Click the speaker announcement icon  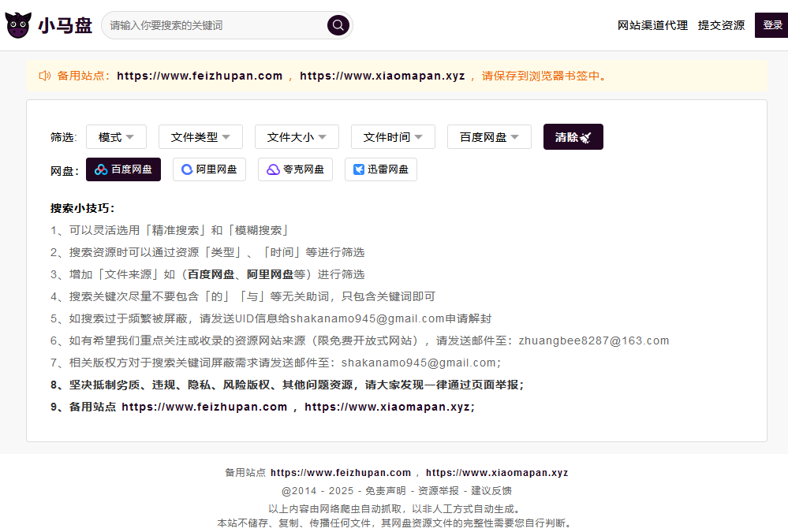point(44,76)
